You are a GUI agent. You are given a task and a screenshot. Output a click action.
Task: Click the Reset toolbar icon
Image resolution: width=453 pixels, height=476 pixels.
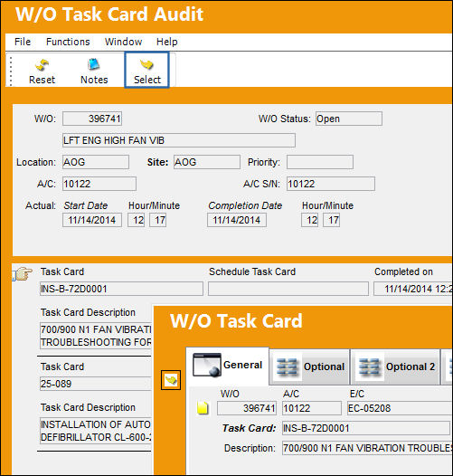42,71
